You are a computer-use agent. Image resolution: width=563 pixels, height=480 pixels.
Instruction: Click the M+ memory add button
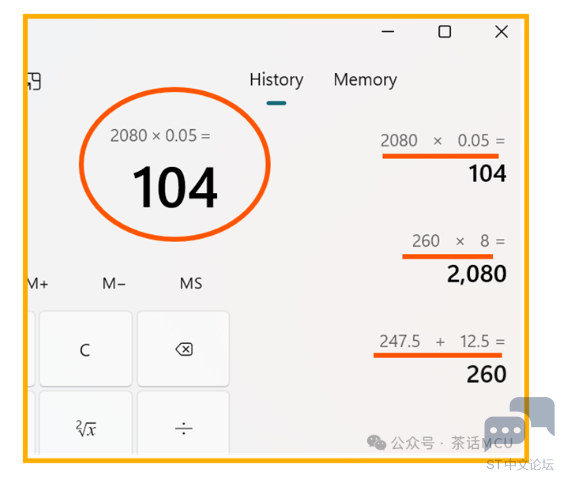point(38,284)
